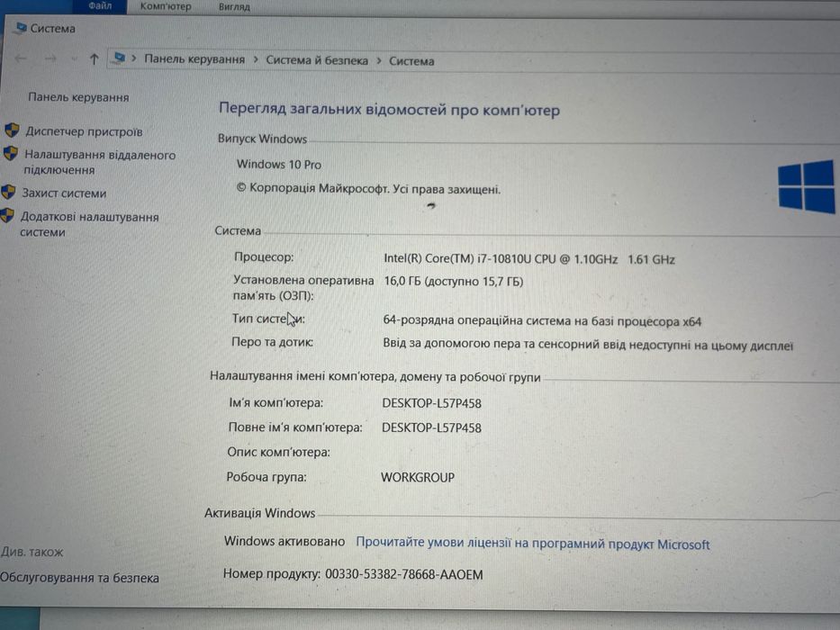Click the product number 00330-53382-78668-AAOEM
Image resolution: width=840 pixels, height=630 pixels.
[x=404, y=575]
